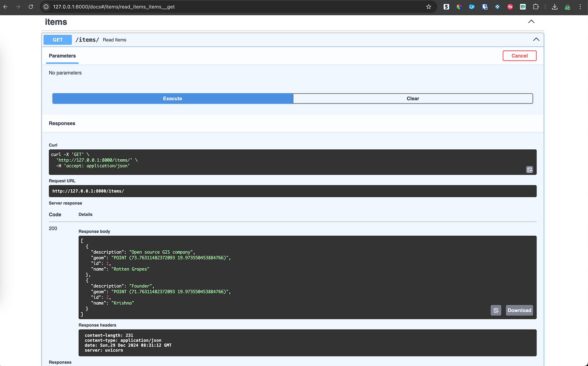588x366 pixels.
Task: Select the Parameters tab
Action: (x=62, y=56)
